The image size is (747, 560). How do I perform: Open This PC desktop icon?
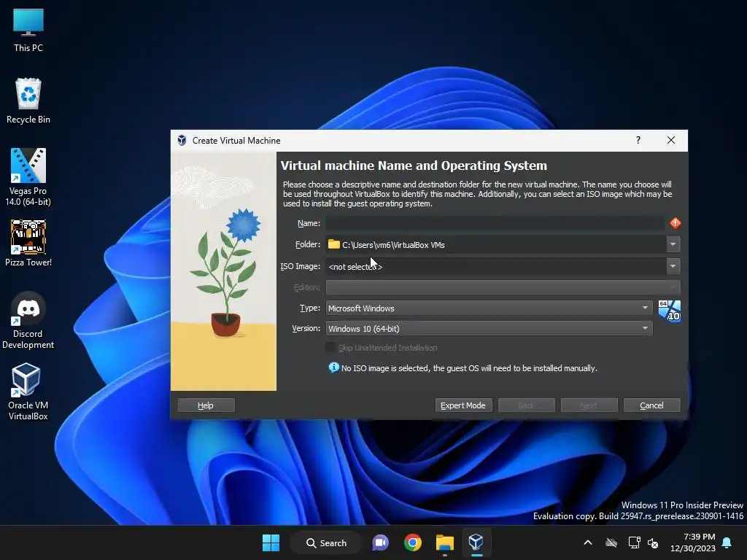click(28, 30)
